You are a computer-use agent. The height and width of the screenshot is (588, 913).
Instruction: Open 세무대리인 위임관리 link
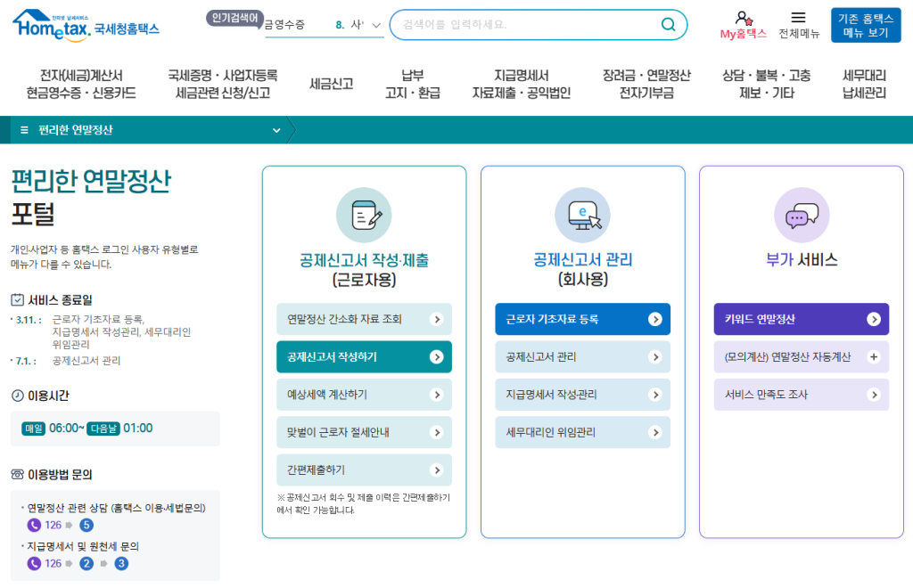tap(582, 432)
